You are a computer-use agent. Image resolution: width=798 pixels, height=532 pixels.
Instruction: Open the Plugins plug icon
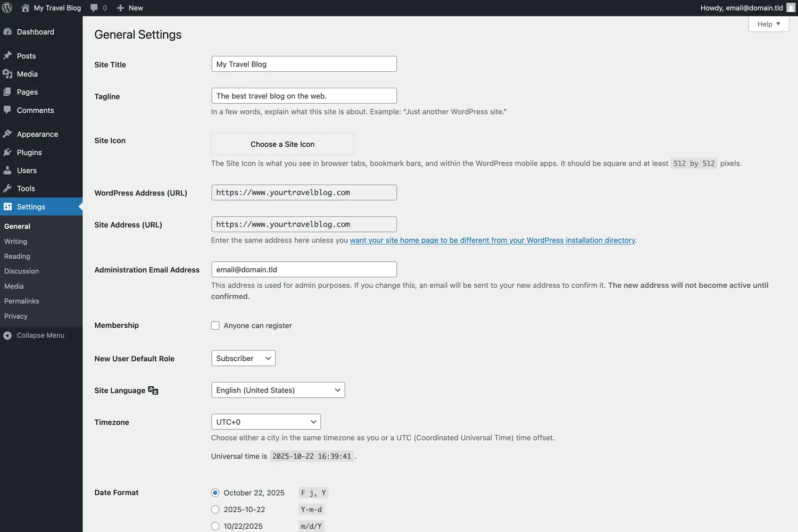click(8, 152)
